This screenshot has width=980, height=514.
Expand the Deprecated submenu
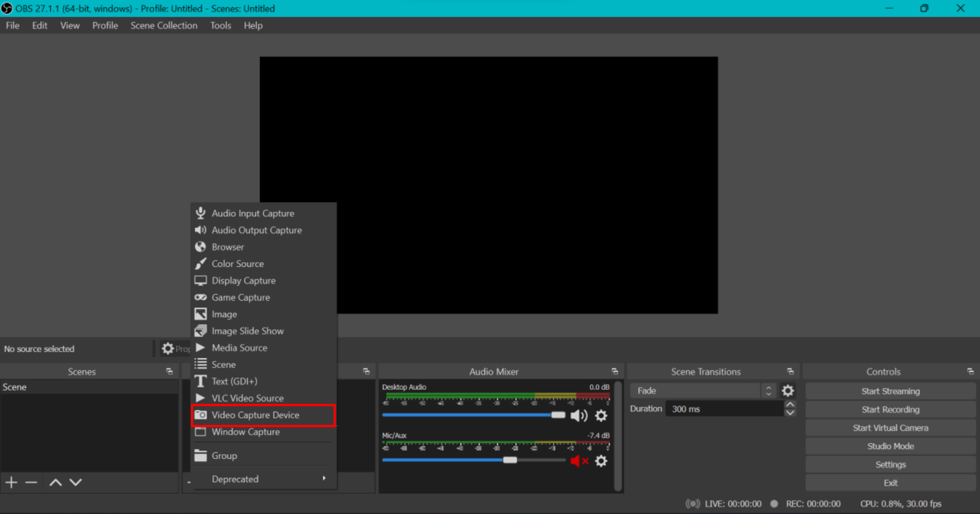[x=264, y=479]
